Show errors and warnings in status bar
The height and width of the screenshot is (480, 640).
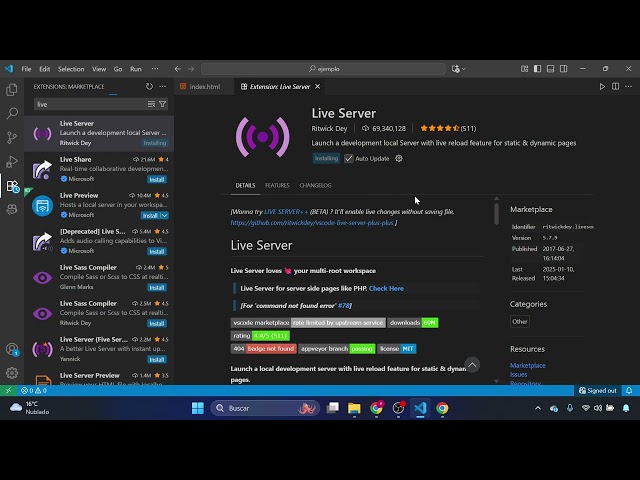pos(34,391)
